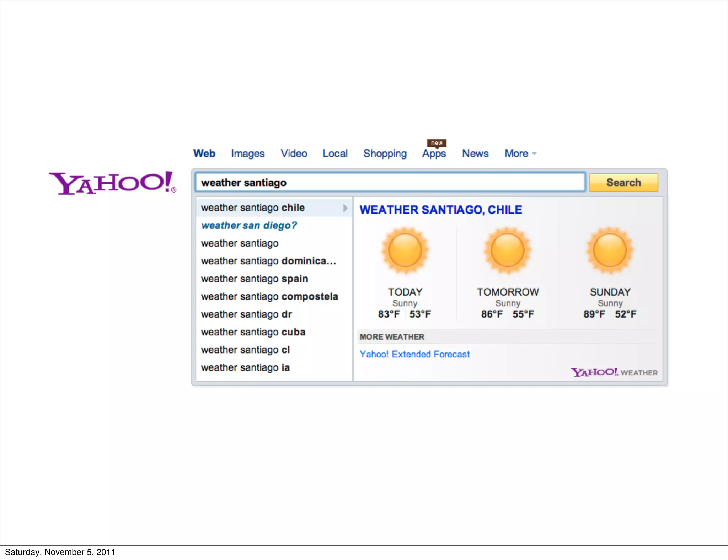Click the 55°F low temperature
This screenshot has height=560, width=728.
[x=523, y=314]
